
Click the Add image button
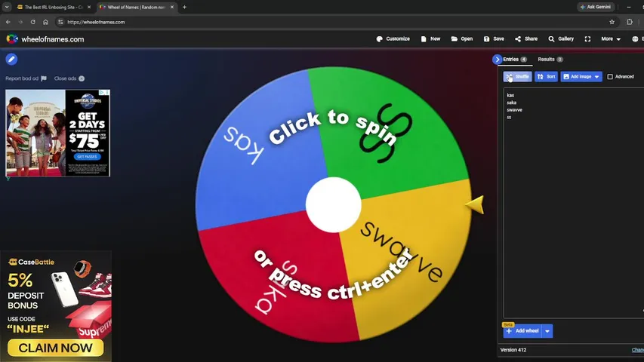point(577,77)
